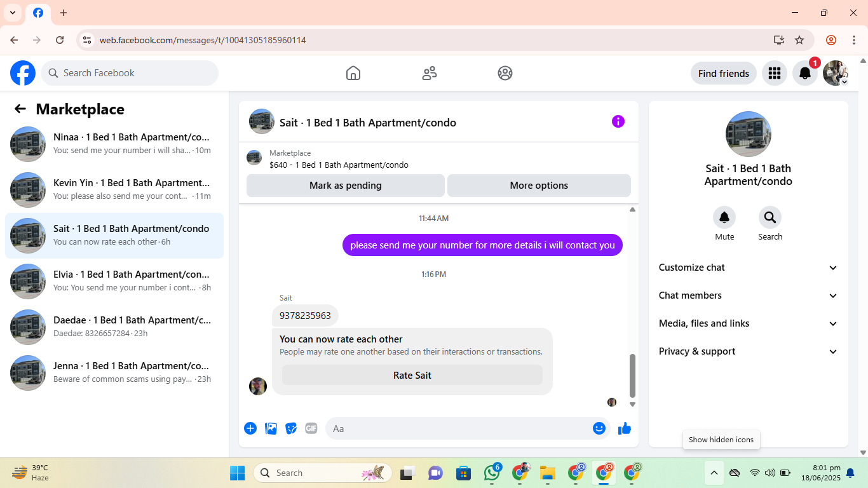Click the chat scroll-up arrow

(632, 210)
